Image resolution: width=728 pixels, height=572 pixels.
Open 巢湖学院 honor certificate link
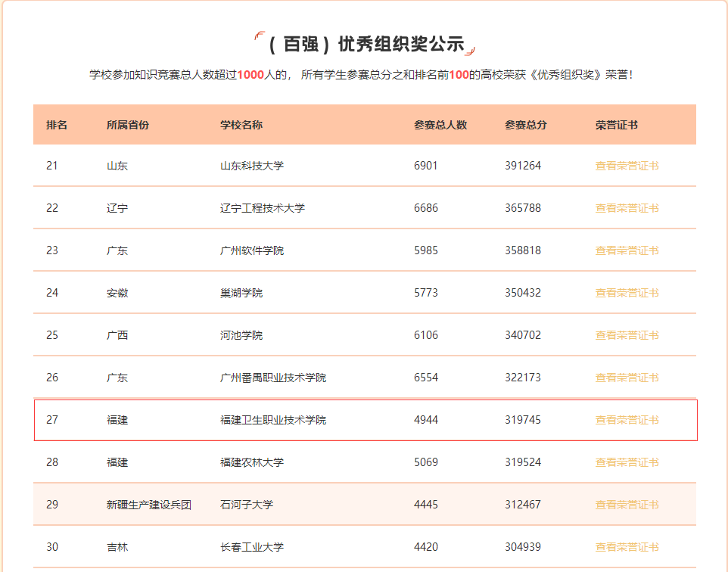[627, 293]
